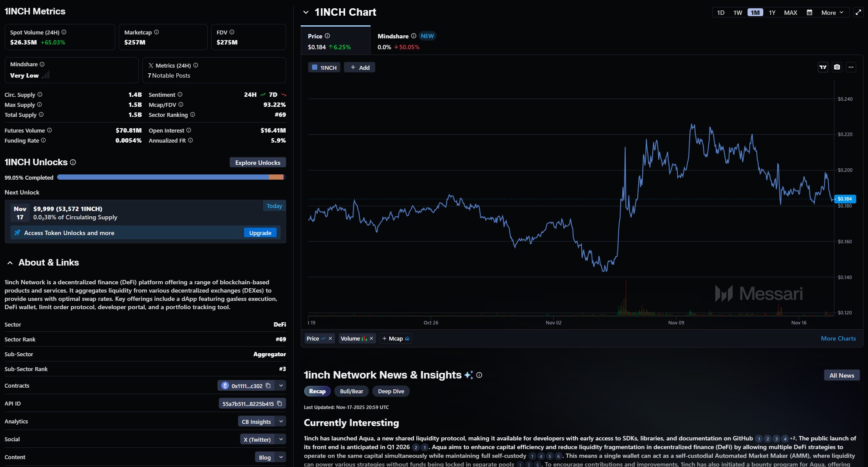Click the $0.184 current price marker

tap(845, 199)
